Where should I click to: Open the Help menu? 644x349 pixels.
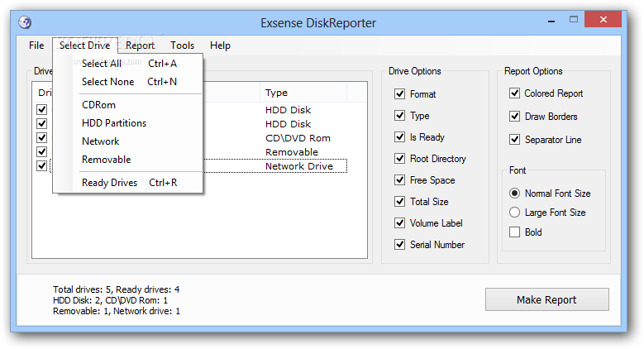pyautogui.click(x=220, y=45)
